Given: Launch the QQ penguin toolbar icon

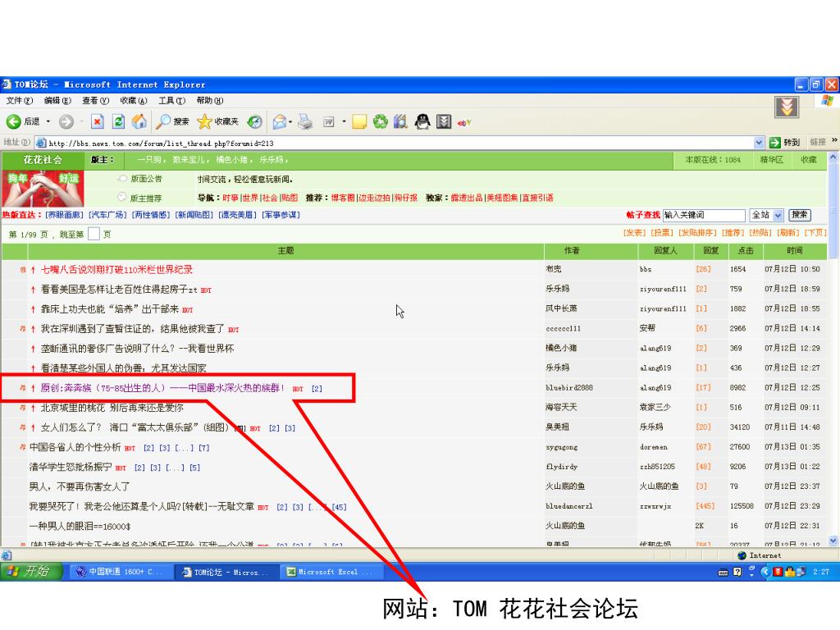Looking at the screenshot, I should 422,122.
